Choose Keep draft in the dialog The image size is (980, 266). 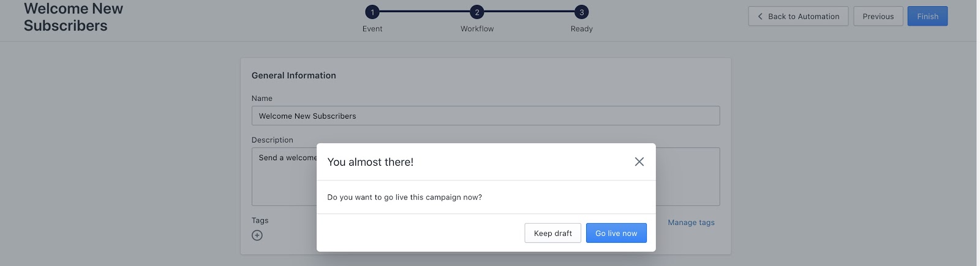click(x=552, y=233)
